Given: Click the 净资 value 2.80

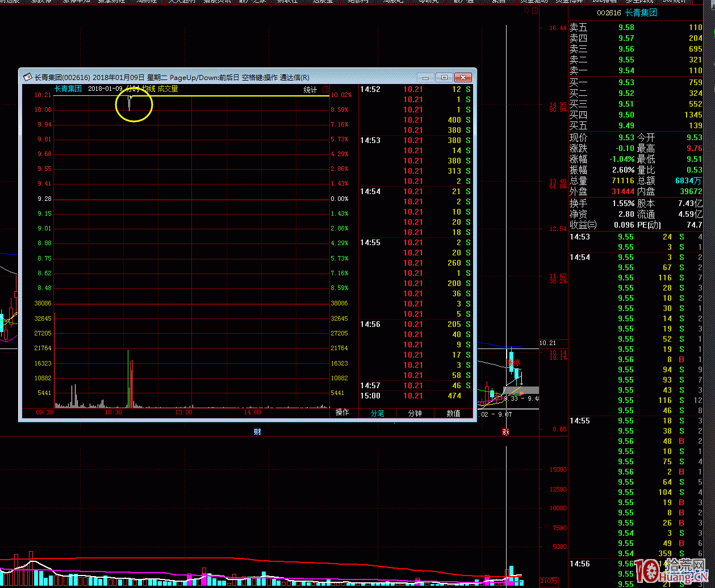Looking at the screenshot, I should (626, 214).
